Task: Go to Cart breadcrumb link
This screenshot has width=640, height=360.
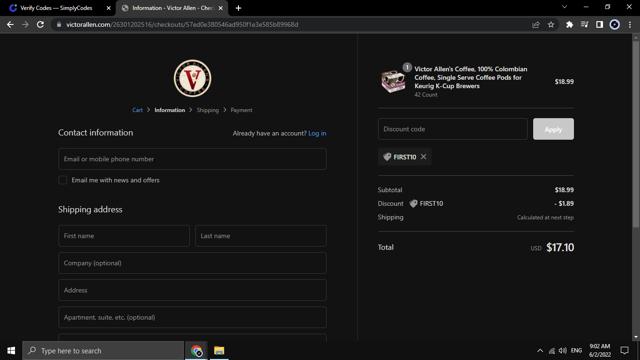Action: pyautogui.click(x=137, y=110)
